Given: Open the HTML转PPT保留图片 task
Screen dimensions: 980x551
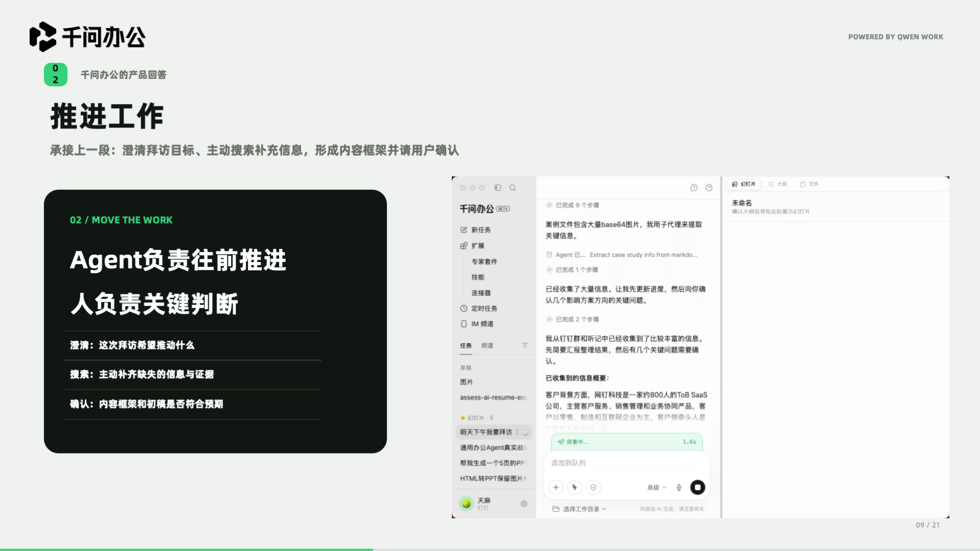Looking at the screenshot, I should click(494, 478).
